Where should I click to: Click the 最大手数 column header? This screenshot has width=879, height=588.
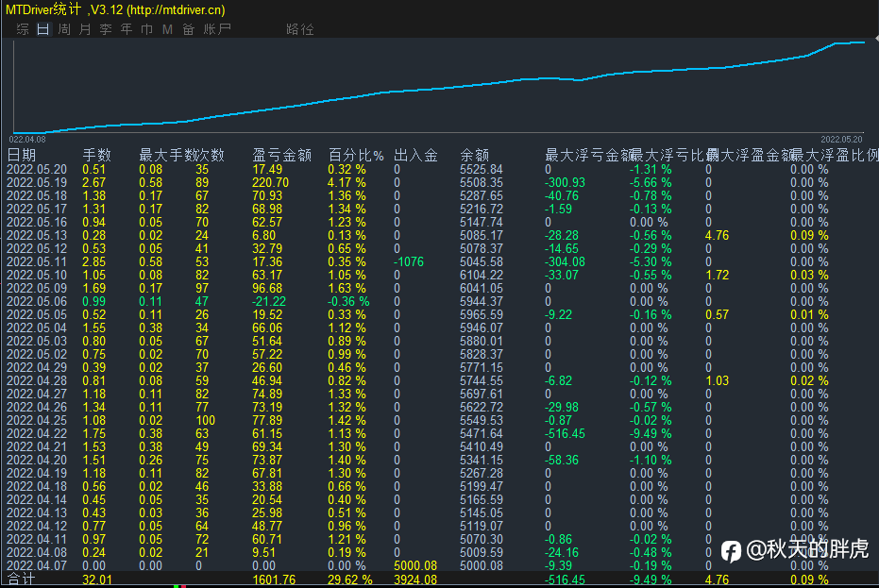168,156
